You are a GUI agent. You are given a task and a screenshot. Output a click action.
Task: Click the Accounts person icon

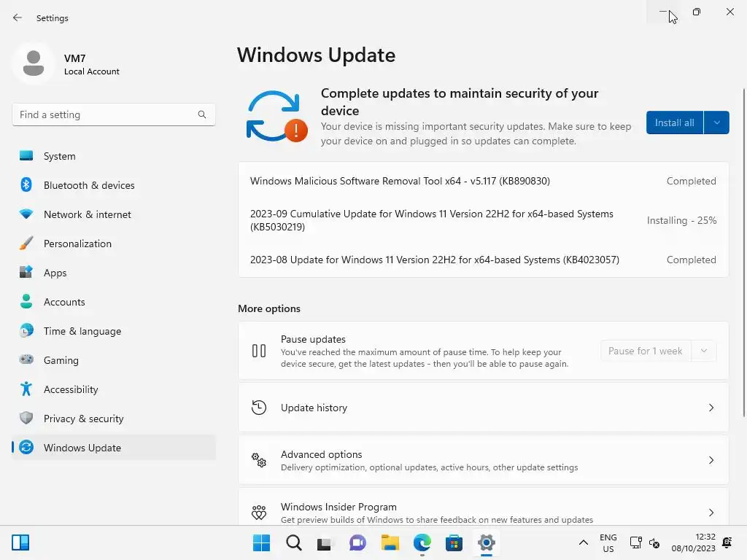pyautogui.click(x=26, y=301)
